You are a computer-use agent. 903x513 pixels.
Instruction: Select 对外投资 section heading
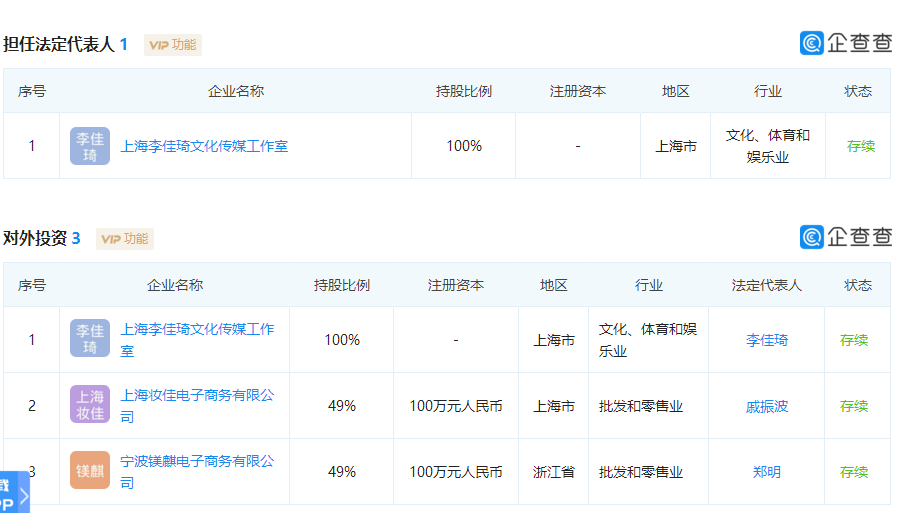coord(35,238)
